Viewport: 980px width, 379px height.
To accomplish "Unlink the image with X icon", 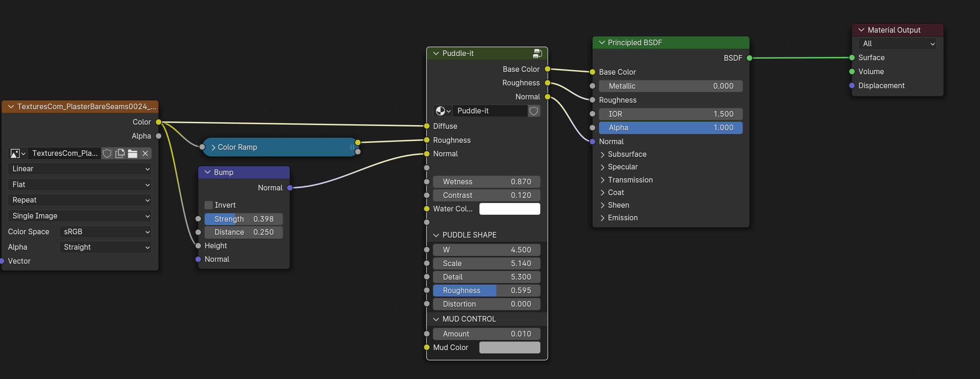I will pyautogui.click(x=145, y=154).
